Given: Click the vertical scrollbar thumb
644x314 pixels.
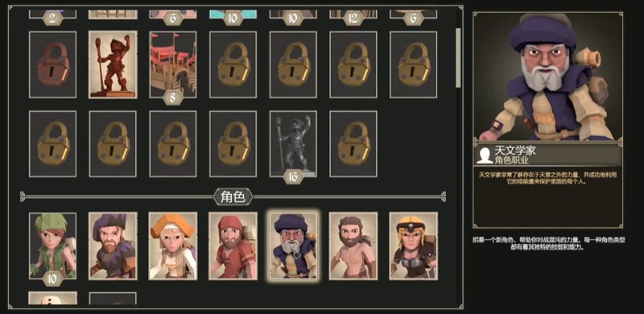Looking at the screenshot, I should tap(458, 57).
